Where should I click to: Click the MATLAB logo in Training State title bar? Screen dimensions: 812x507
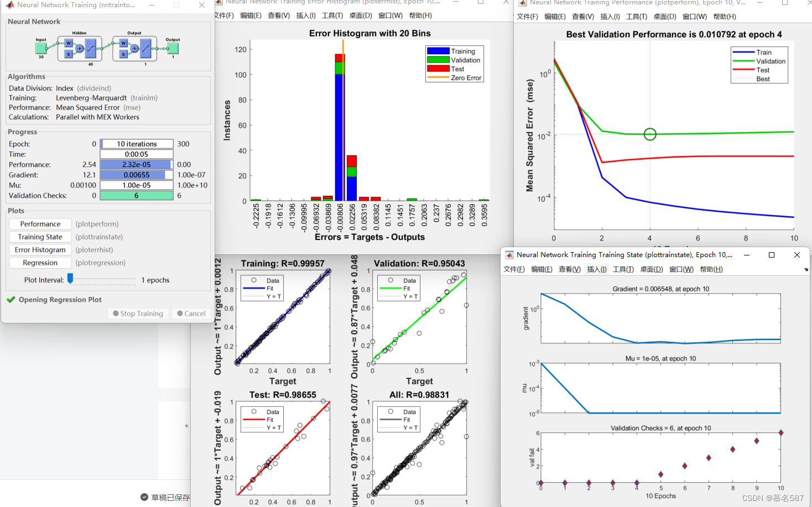point(509,255)
